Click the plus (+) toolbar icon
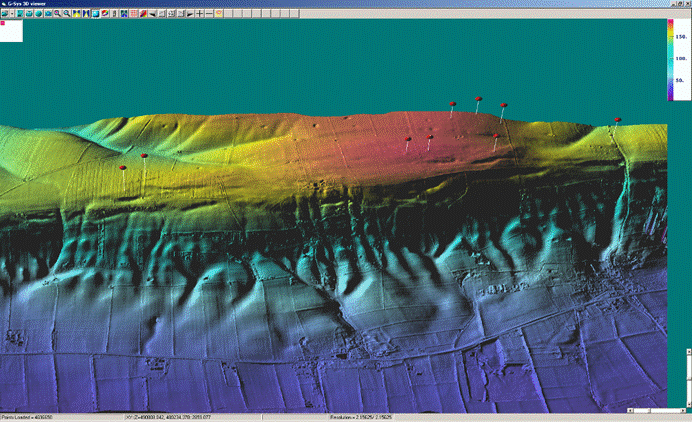The image size is (692, 422). (x=200, y=14)
